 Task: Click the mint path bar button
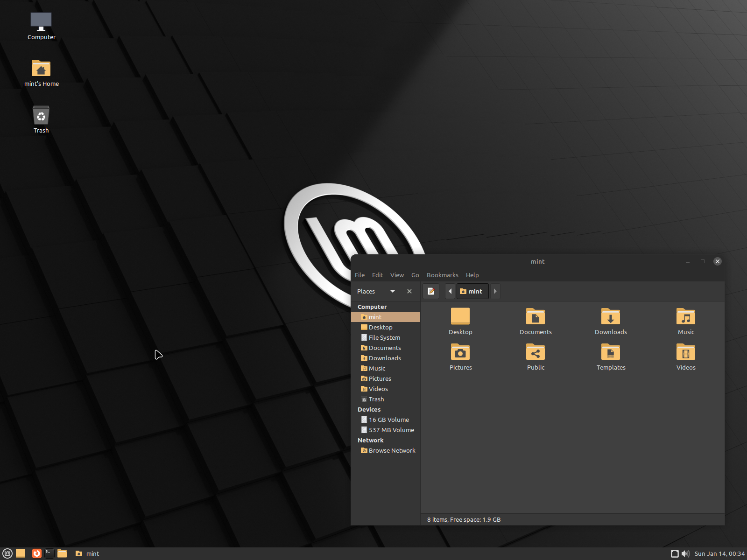pos(472,291)
